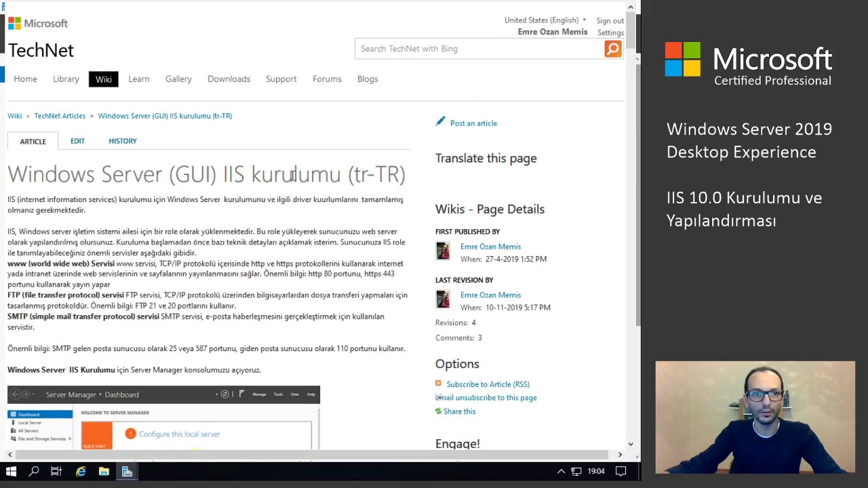Launch Internet Explorer from taskbar
Screen dimensions: 868x488
pyautogui.click(x=81, y=471)
